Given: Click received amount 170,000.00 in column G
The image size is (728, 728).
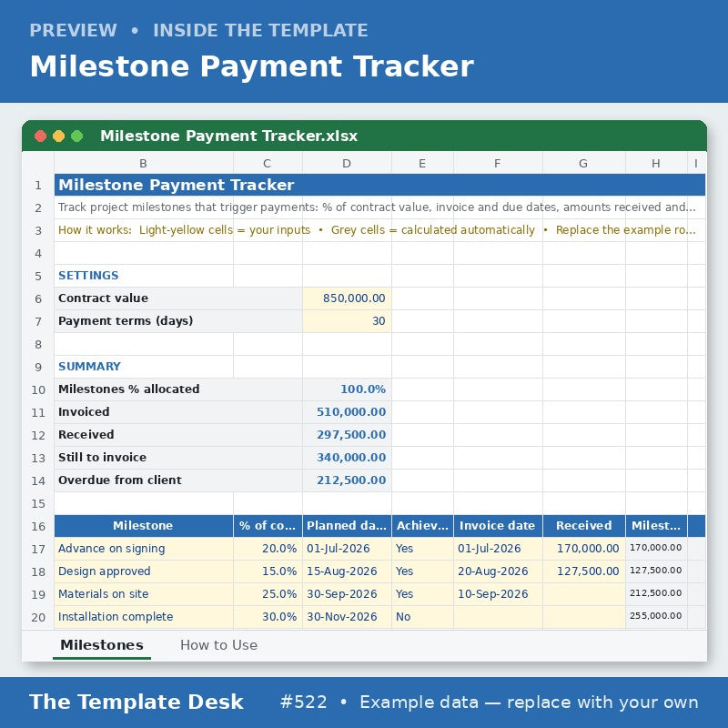Looking at the screenshot, I should 583,549.
